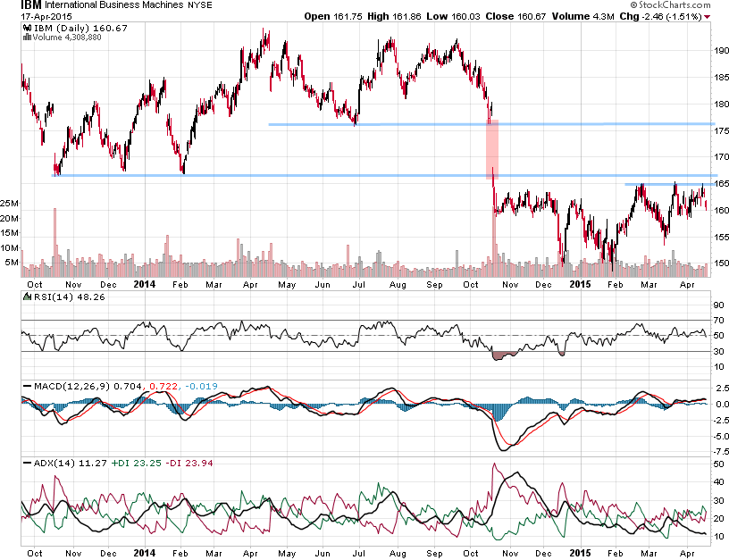Click the black ADX legend line marker

[x=28, y=463]
